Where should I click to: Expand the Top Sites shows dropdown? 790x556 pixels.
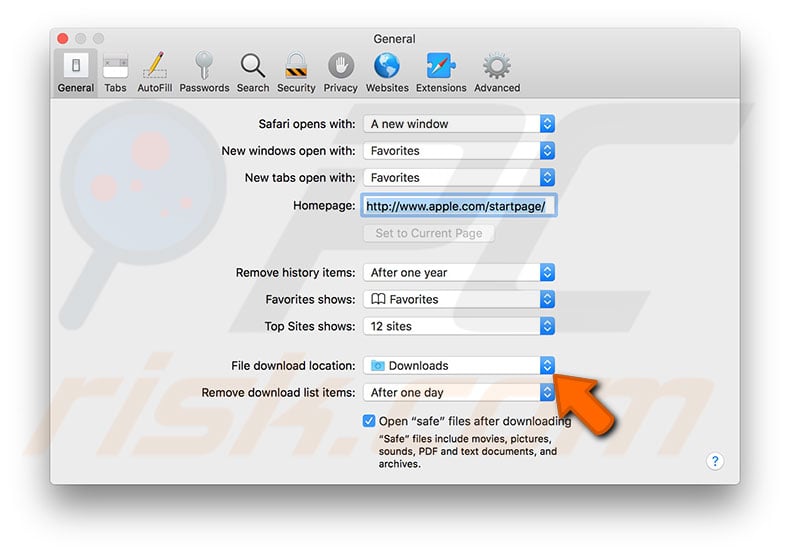459,326
